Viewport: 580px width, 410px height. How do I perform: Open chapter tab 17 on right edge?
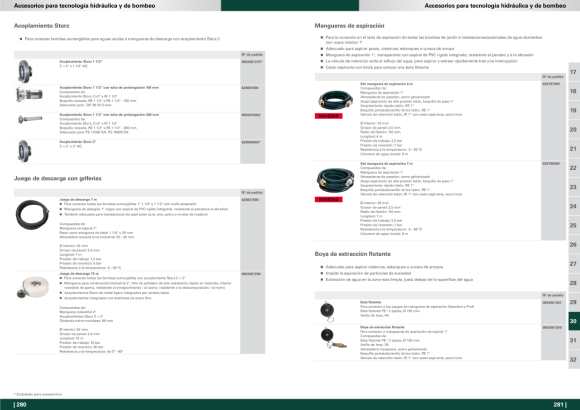pos(574,72)
